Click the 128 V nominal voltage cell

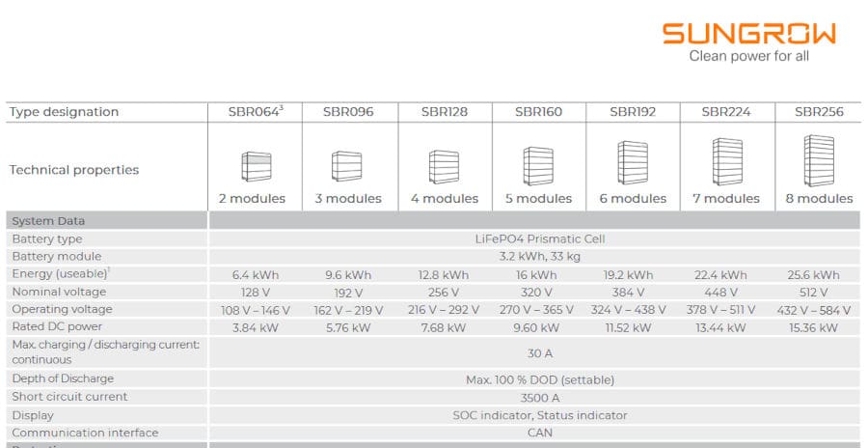(x=256, y=293)
